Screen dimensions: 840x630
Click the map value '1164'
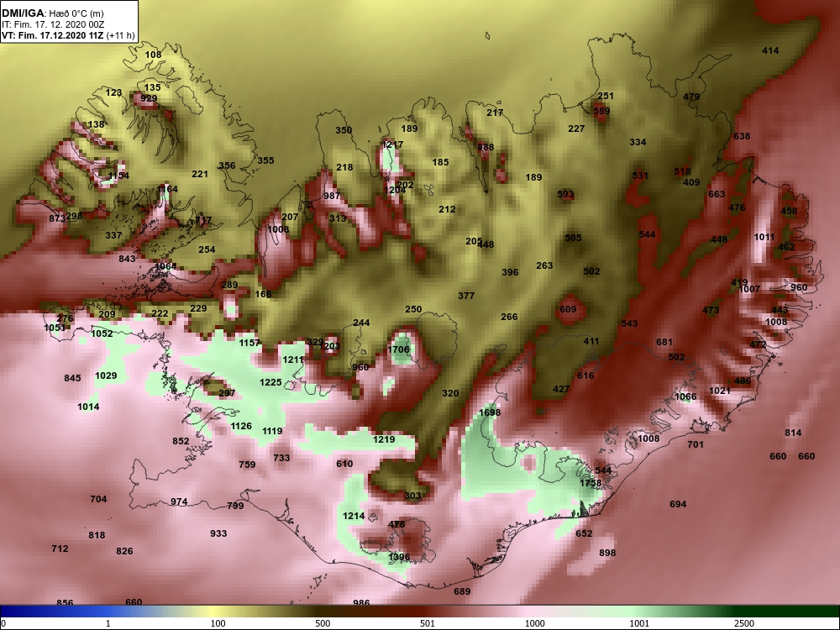point(167,189)
